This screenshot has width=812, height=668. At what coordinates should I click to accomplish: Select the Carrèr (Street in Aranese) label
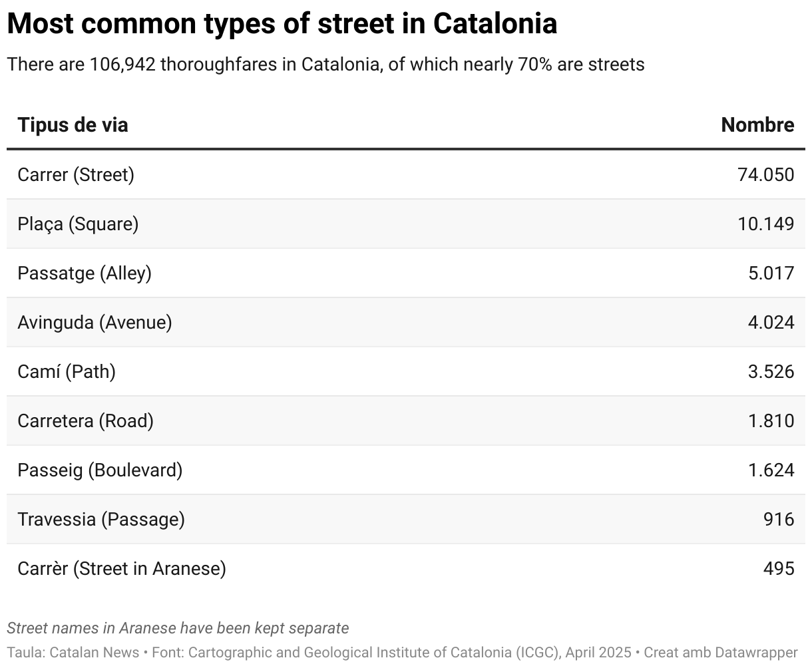click(x=122, y=568)
